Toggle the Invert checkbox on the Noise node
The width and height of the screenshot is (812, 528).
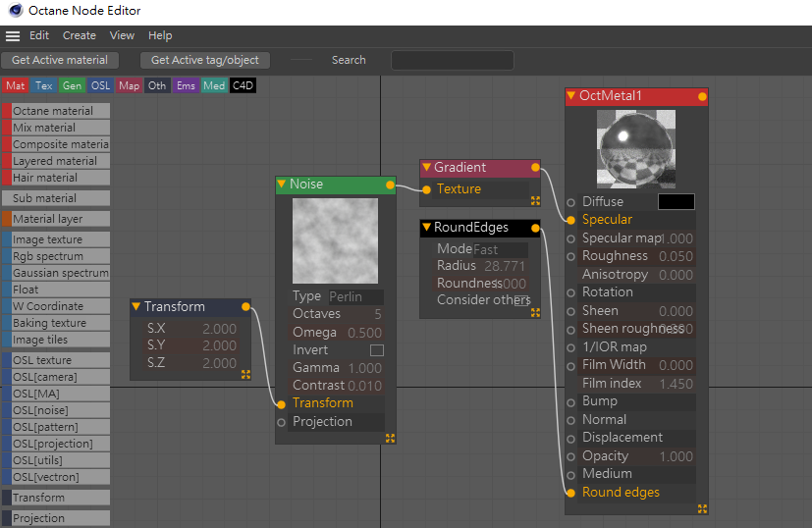point(377,350)
